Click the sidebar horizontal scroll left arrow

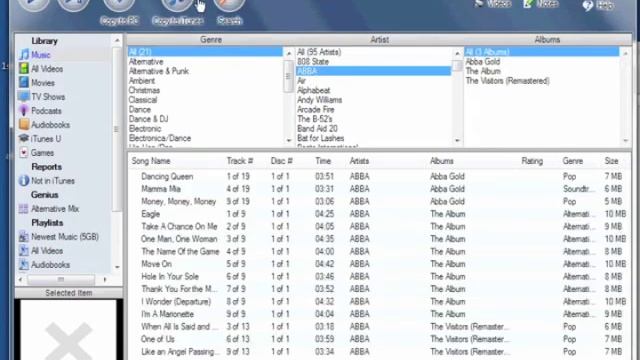21,280
